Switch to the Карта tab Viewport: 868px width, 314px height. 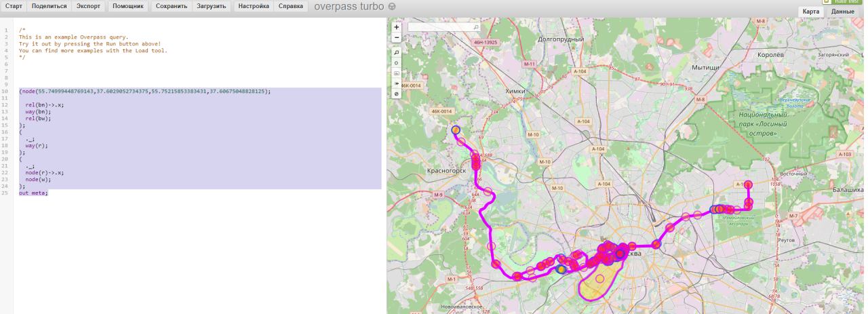coord(811,12)
